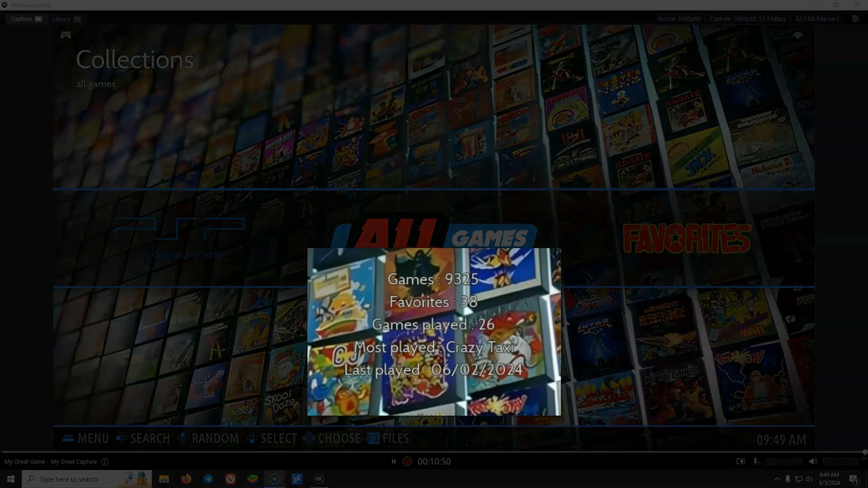Open taskbar clock and calendar

tap(829, 479)
